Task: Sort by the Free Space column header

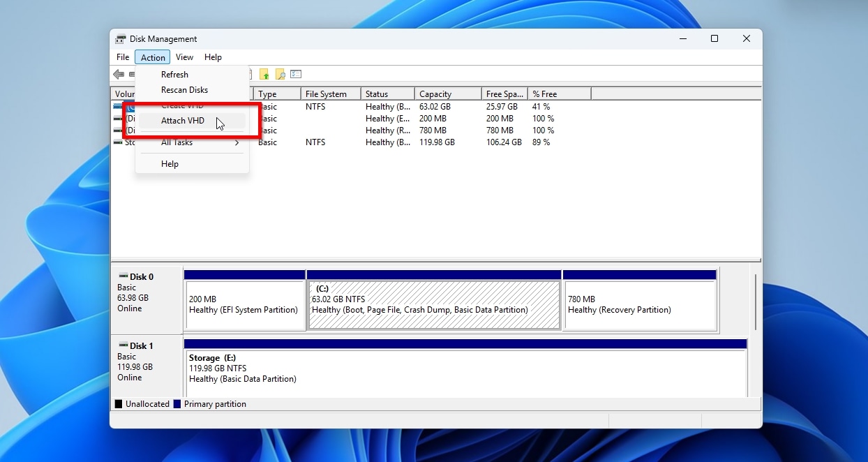Action: pyautogui.click(x=504, y=94)
